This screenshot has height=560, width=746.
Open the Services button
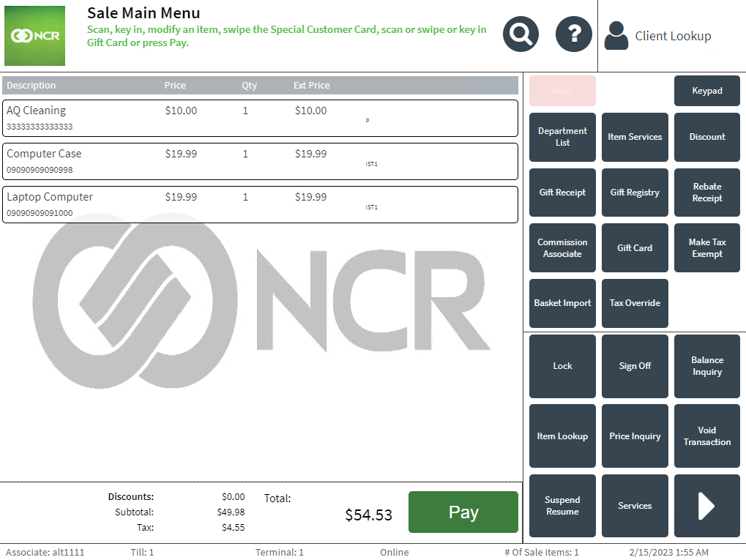coord(635,506)
